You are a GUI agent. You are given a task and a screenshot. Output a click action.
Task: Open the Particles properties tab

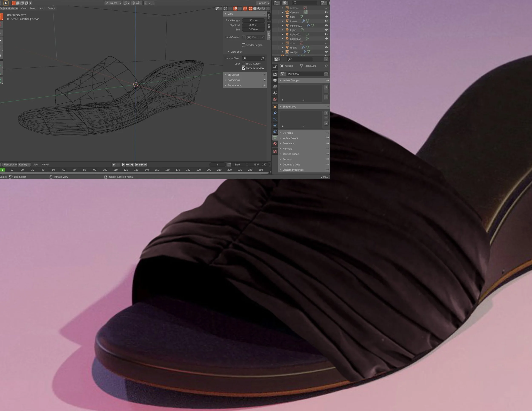(275, 119)
